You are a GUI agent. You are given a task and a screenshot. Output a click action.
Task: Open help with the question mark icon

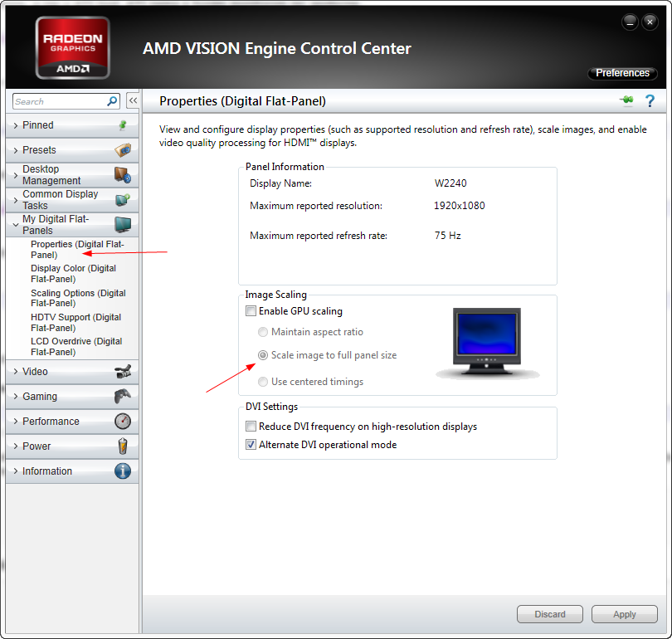(650, 100)
